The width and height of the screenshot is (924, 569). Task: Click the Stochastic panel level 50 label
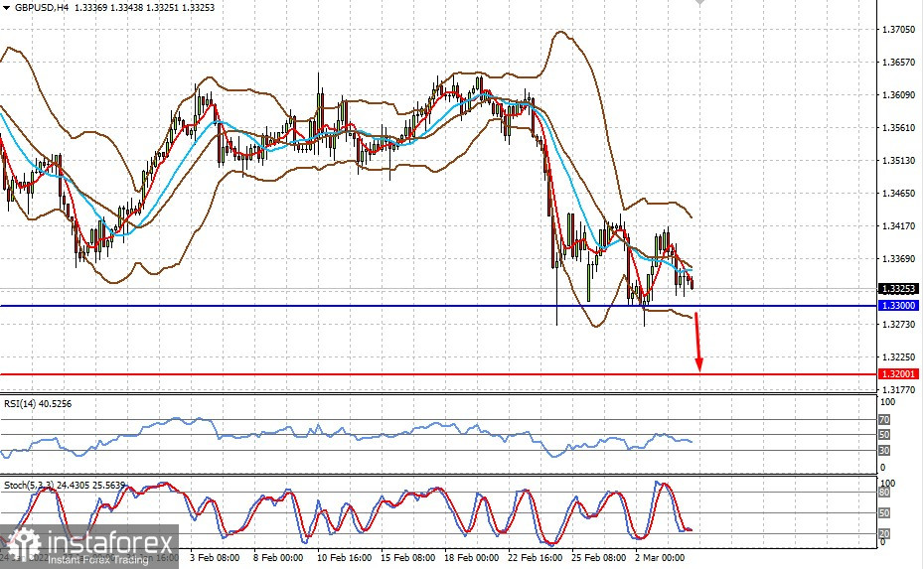click(x=884, y=513)
